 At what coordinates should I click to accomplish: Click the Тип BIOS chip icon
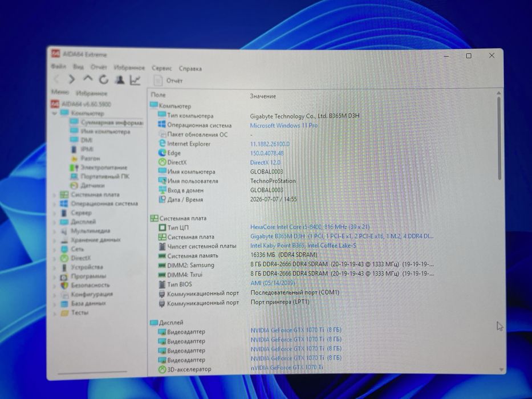[x=162, y=284]
